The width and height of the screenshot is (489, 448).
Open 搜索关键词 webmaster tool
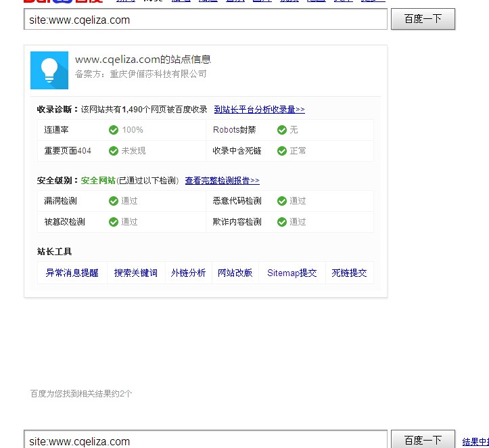[x=136, y=273]
